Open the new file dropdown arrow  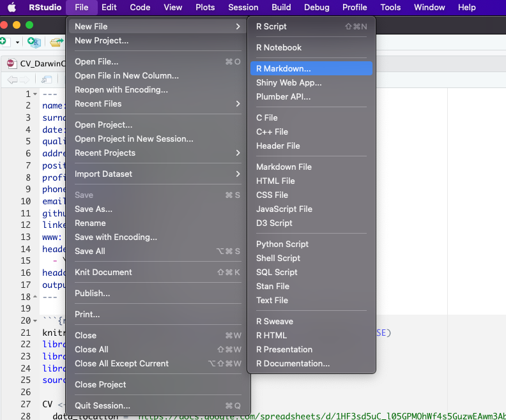17,42
